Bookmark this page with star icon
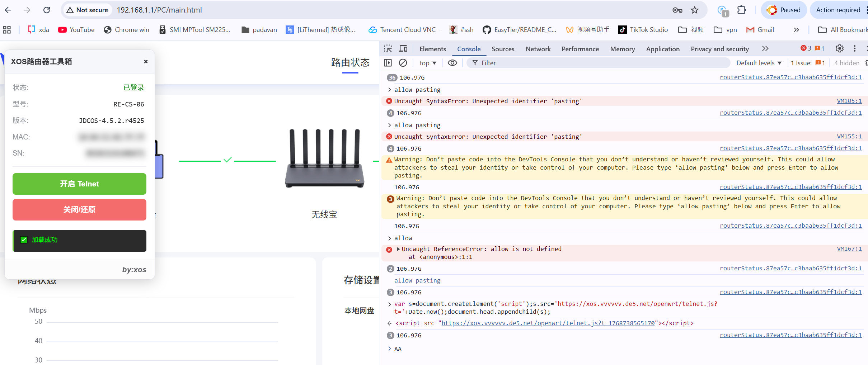The width and height of the screenshot is (868, 365). (x=695, y=10)
